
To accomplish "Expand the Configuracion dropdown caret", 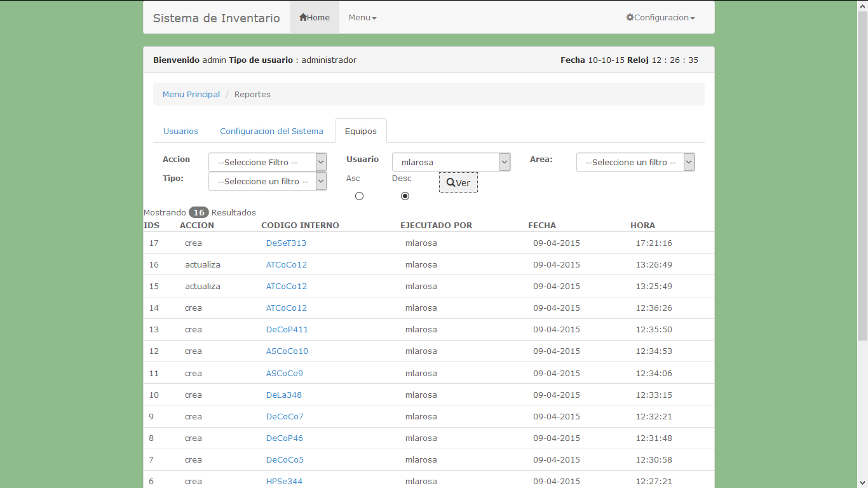I will 693,18.
